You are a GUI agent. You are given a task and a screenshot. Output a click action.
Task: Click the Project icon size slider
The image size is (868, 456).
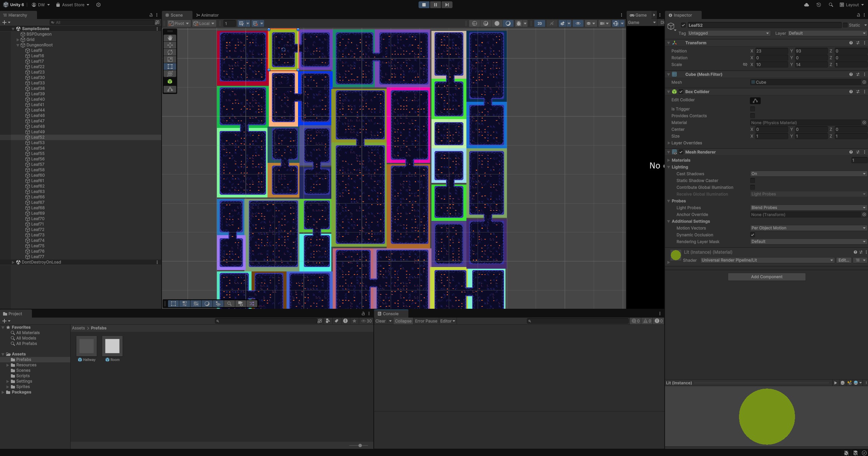pos(360,445)
